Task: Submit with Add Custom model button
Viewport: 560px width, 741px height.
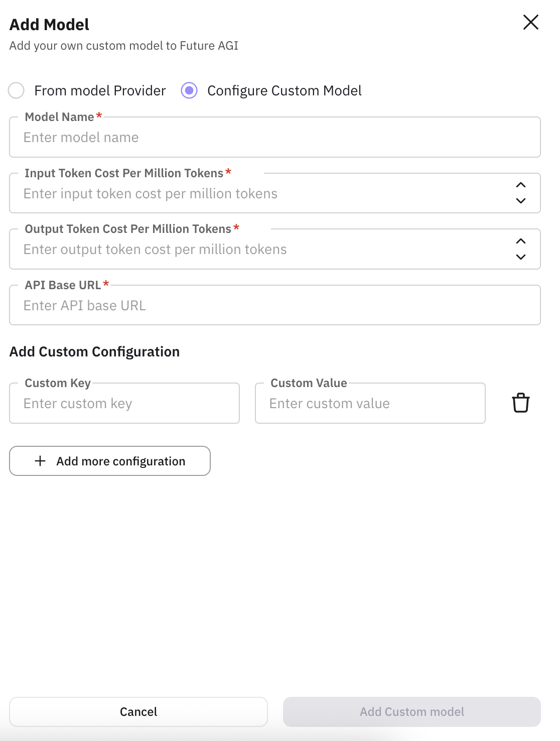Action: click(411, 711)
